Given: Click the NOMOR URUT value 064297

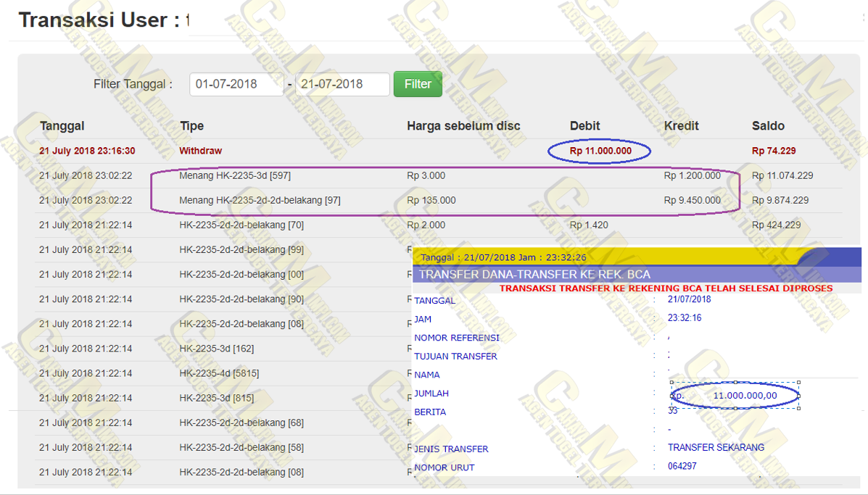Looking at the screenshot, I should pyautogui.click(x=682, y=466).
